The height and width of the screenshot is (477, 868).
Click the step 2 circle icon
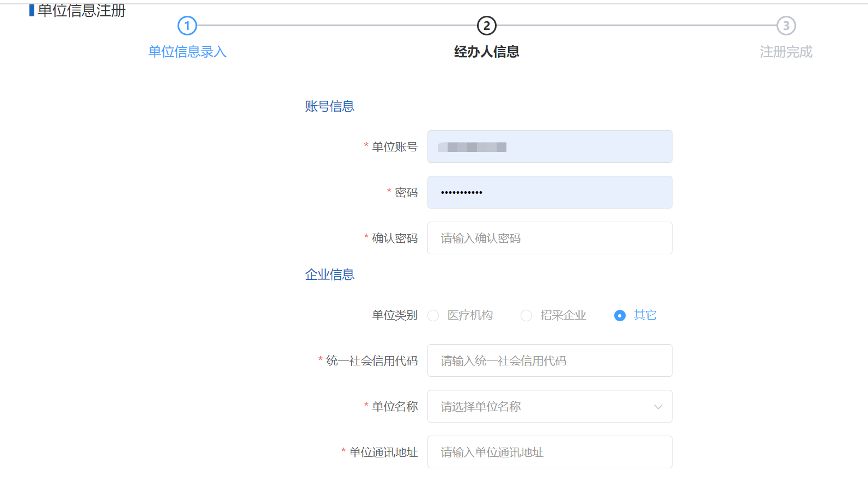click(486, 26)
